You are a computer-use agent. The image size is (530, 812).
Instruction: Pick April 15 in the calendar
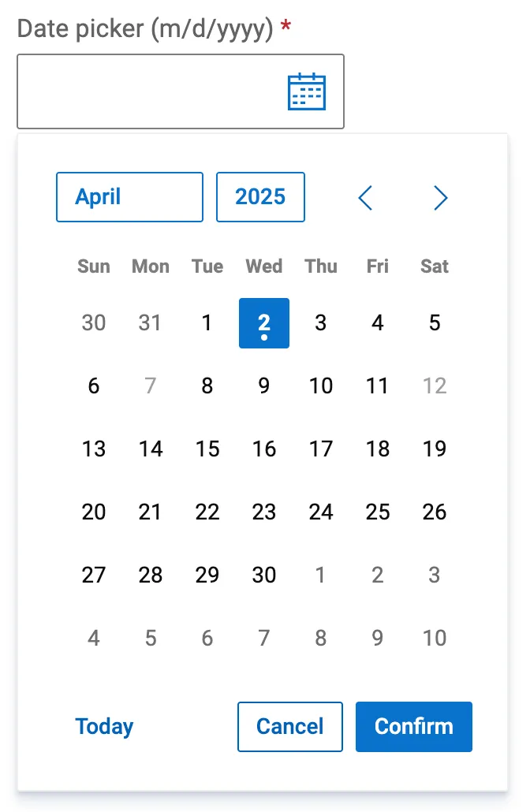coord(207,449)
